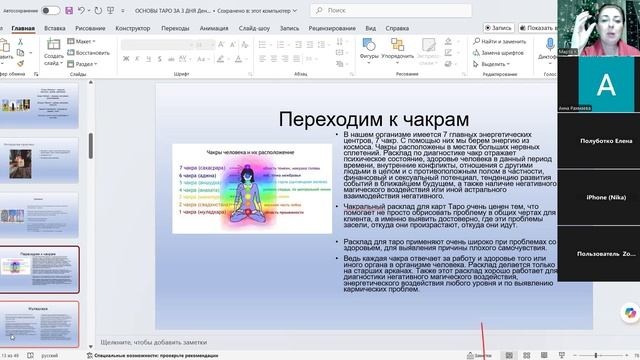This screenshot has width=640, height=360.
Task: Click the Восстановить slide button
Action: pyautogui.click(x=89, y=53)
